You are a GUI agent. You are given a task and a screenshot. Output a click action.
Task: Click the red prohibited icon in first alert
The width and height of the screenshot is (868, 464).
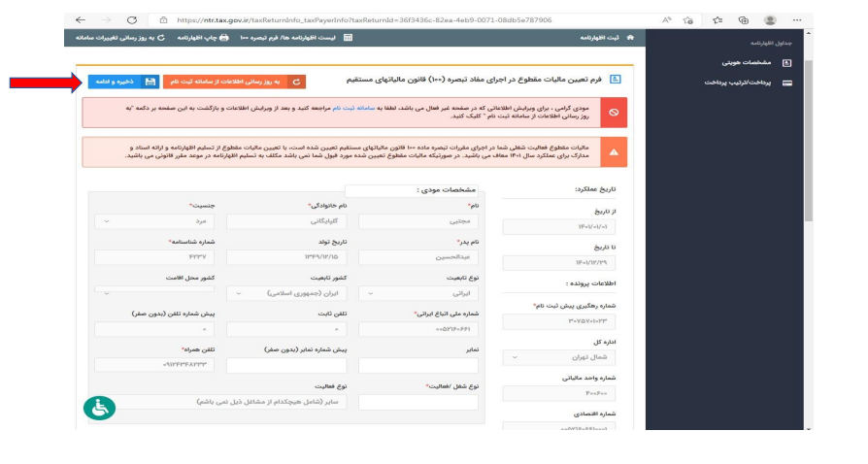614,113
